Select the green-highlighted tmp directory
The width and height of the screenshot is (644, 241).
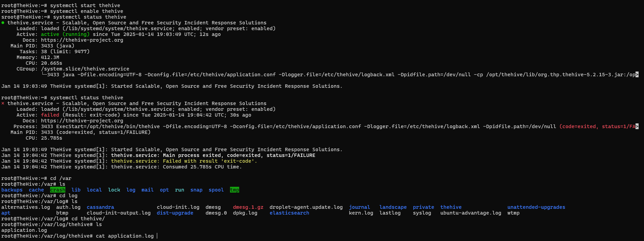(234, 190)
